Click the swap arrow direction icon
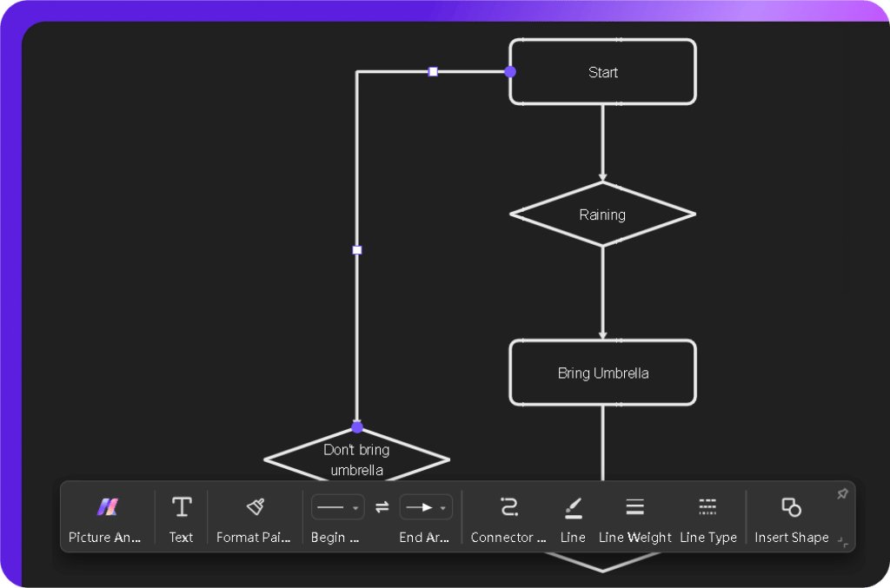This screenshot has width=890, height=588. (x=381, y=506)
